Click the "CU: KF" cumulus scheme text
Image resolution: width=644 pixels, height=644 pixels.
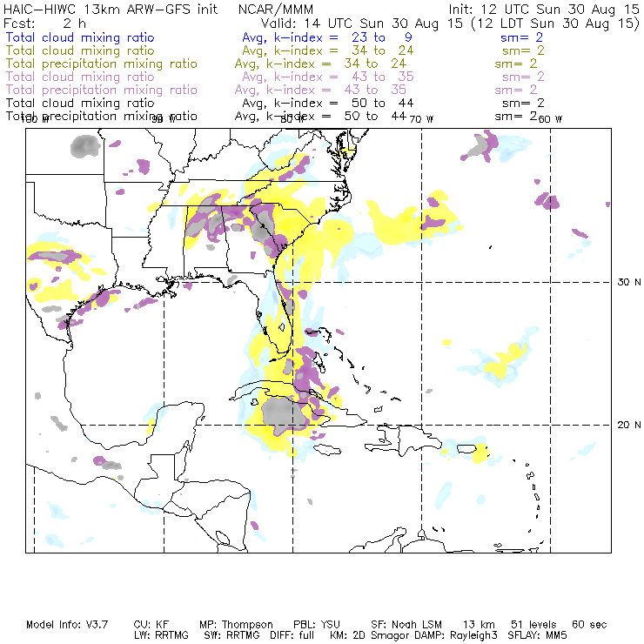151,625
